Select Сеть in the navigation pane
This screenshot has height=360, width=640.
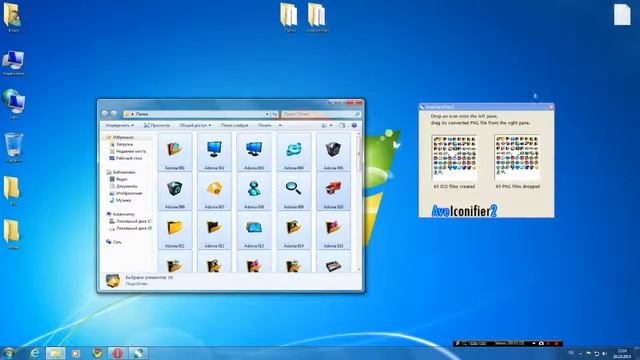(x=117, y=242)
